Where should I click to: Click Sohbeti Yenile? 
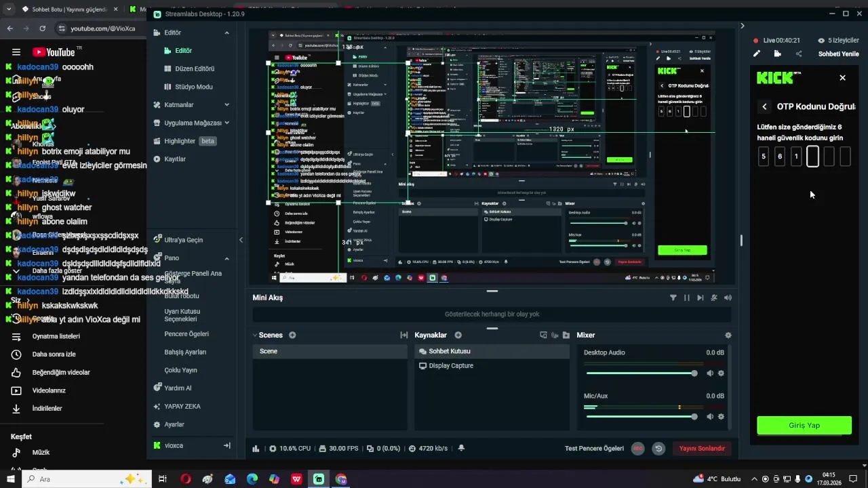(838, 54)
